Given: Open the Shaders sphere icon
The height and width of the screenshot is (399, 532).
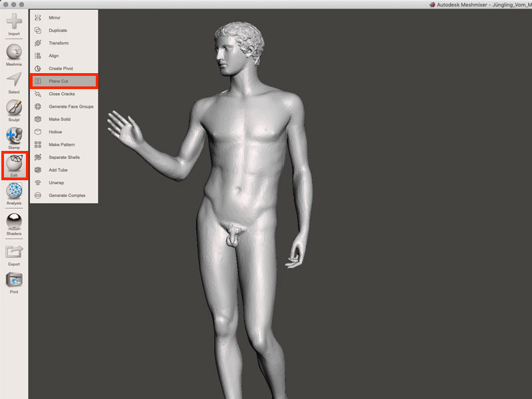Looking at the screenshot, I should (14, 221).
